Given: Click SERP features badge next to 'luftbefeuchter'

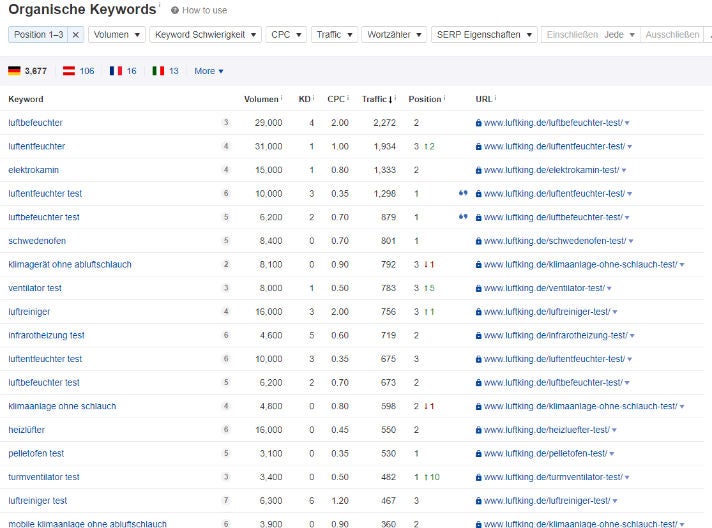Looking at the screenshot, I should coord(226,123).
